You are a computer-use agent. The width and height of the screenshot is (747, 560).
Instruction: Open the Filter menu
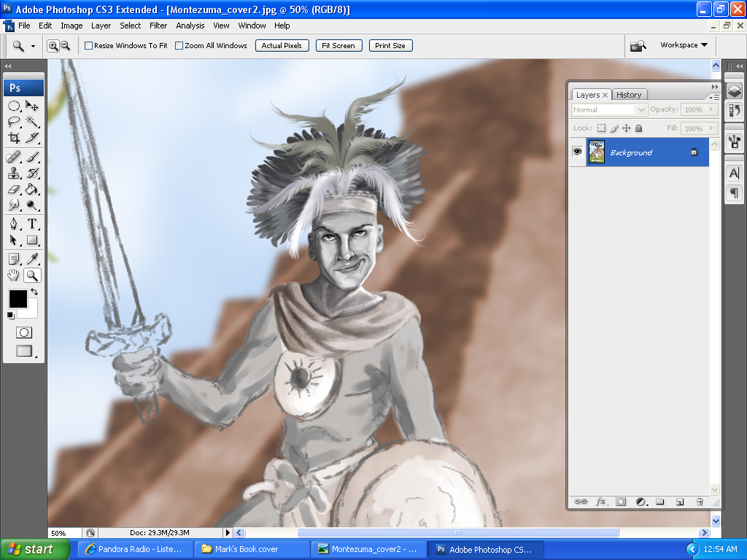click(158, 26)
